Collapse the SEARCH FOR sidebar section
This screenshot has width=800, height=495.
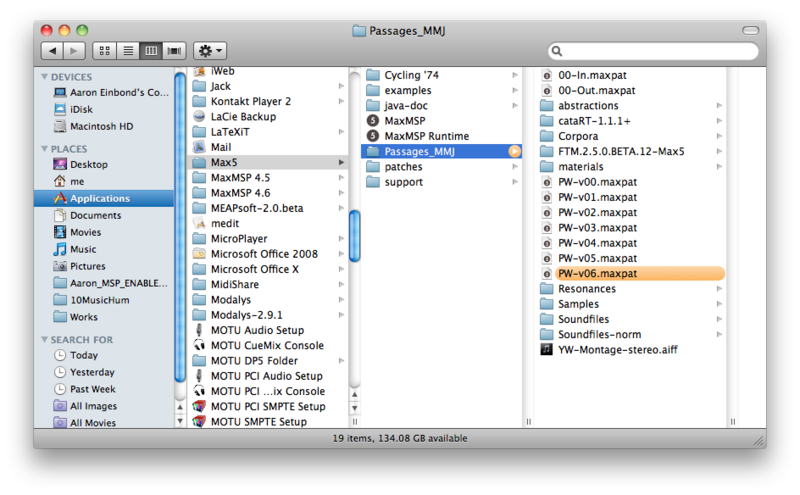[45, 339]
